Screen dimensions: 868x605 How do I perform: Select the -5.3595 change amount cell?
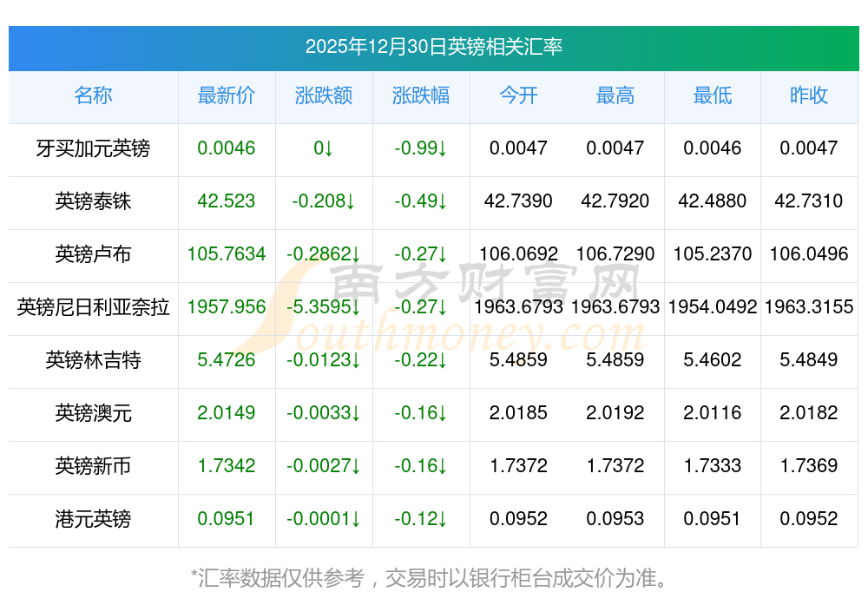click(x=323, y=307)
